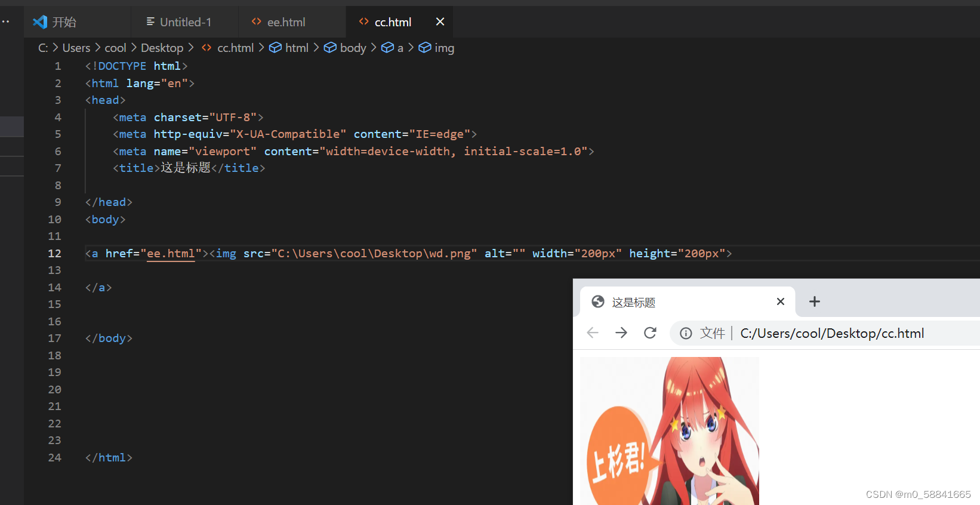Image resolution: width=980 pixels, height=505 pixels.
Task: Click the VS Code logo icon on 开始 tab
Action: [40, 22]
